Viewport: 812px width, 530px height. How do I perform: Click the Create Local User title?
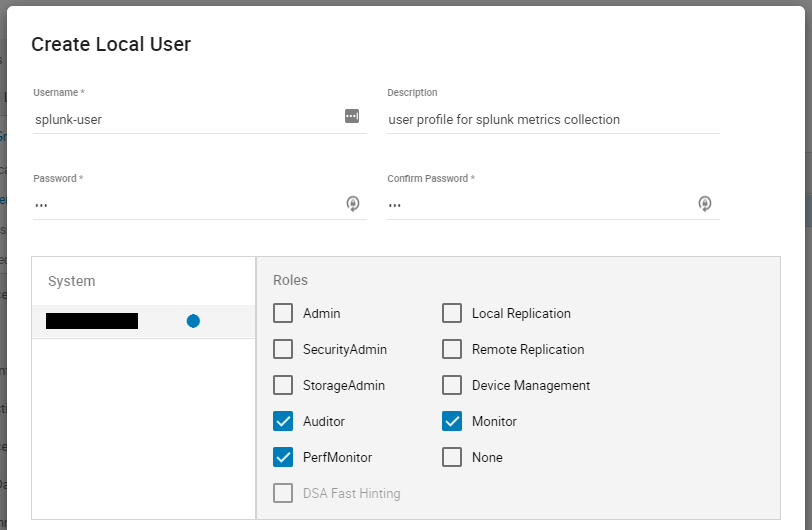point(111,45)
